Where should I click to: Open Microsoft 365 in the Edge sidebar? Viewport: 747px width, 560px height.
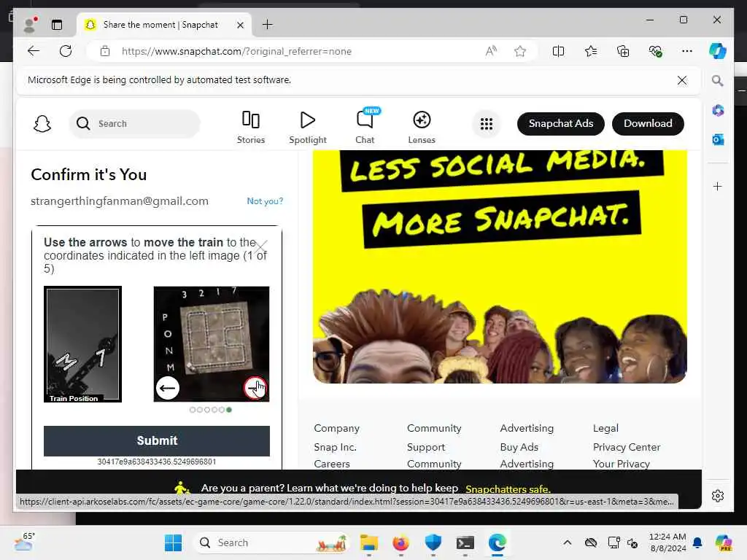[x=718, y=111]
